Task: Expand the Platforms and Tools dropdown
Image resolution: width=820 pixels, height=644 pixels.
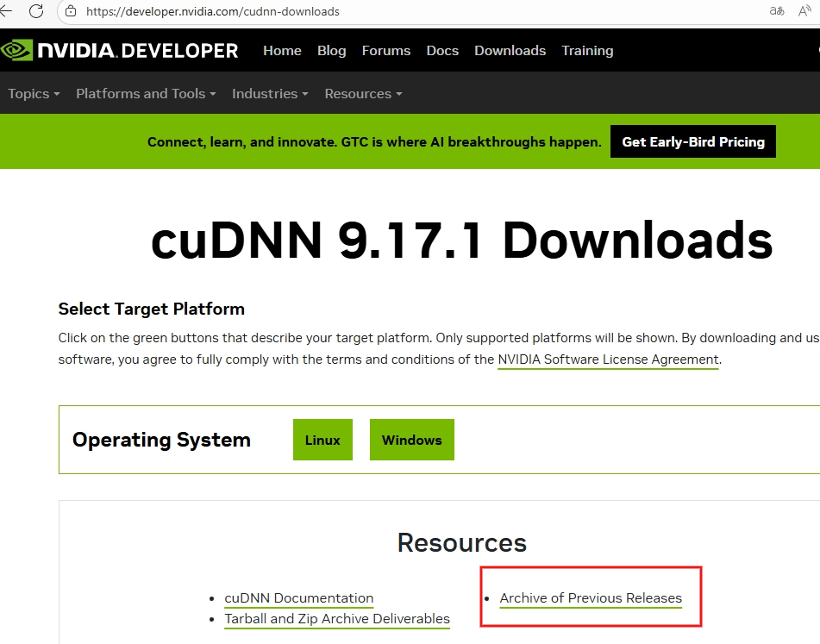Action: coord(146,94)
